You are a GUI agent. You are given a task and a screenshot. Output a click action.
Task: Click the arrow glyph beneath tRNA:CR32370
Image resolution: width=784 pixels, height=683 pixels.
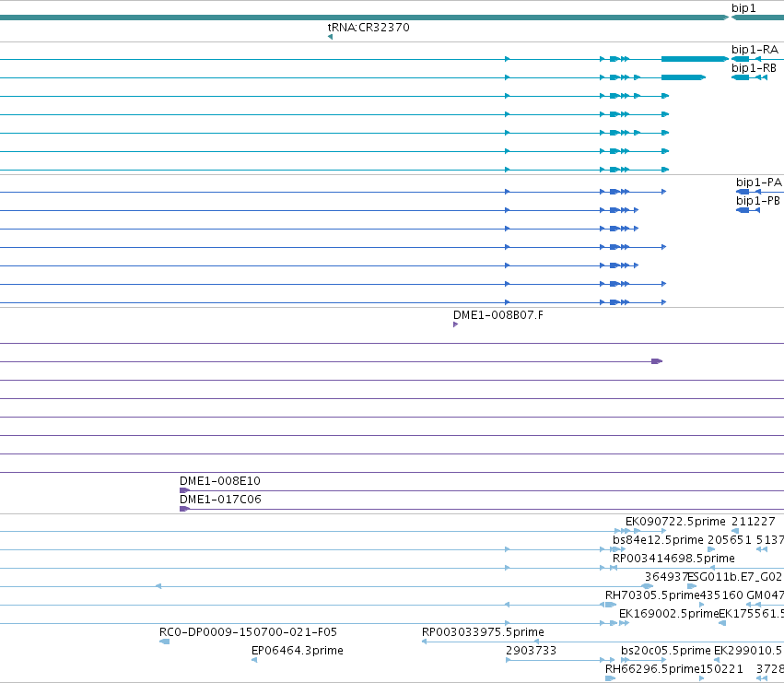(330, 37)
